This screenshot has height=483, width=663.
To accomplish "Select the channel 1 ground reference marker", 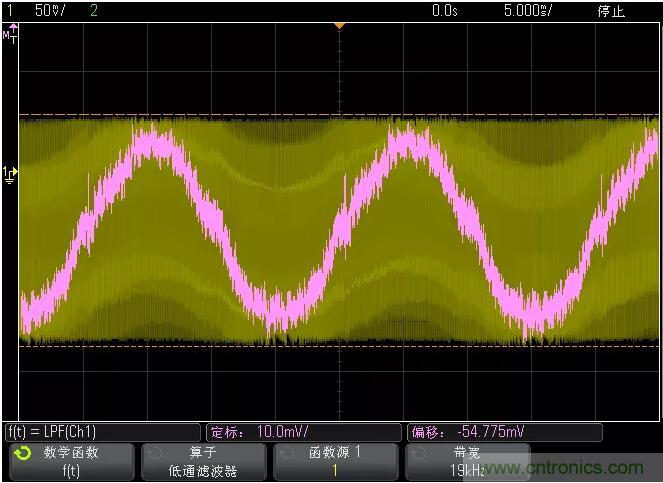I will (x=10, y=174).
